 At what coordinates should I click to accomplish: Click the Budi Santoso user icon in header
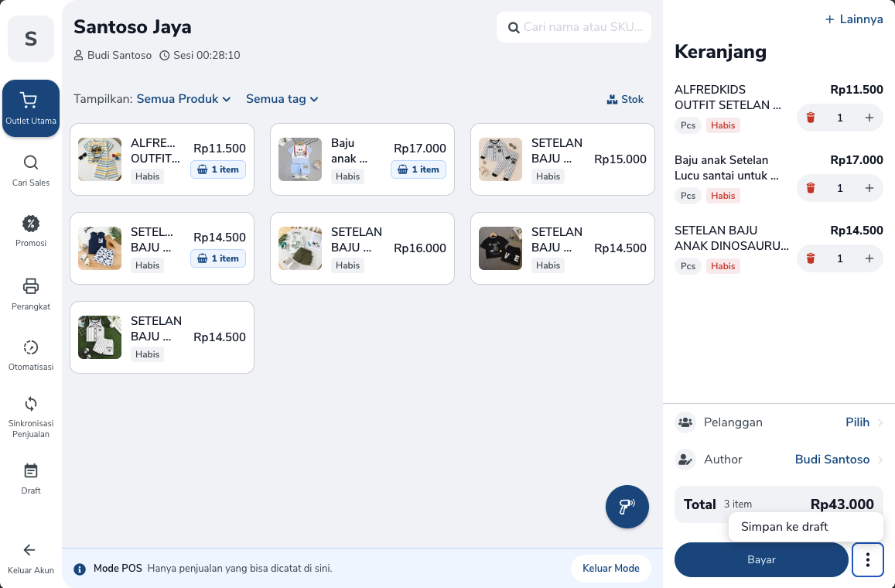[79, 56]
